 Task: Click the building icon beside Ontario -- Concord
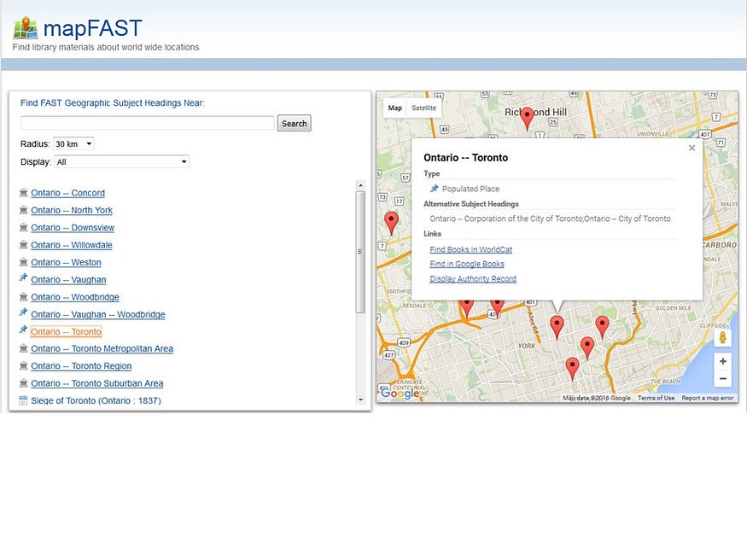click(23, 193)
